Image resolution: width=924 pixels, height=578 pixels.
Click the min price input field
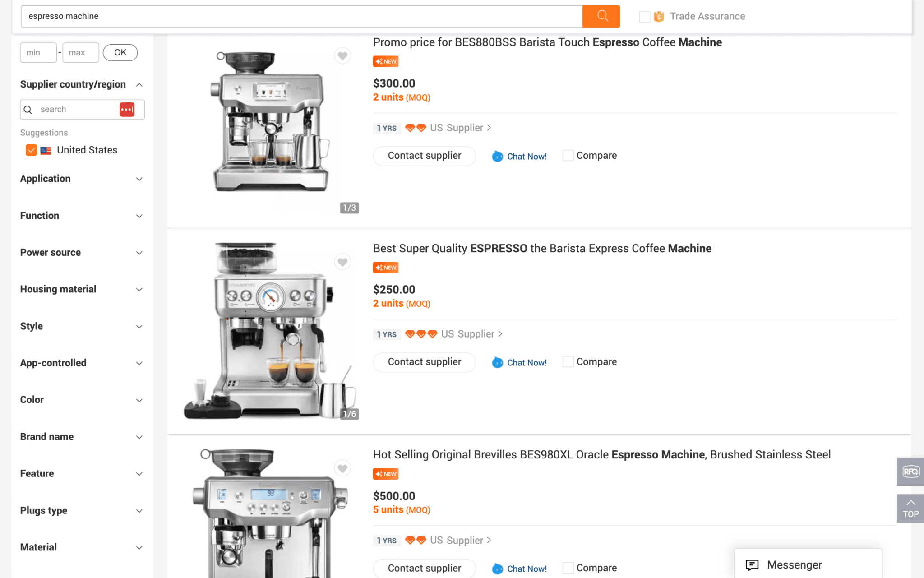38,53
